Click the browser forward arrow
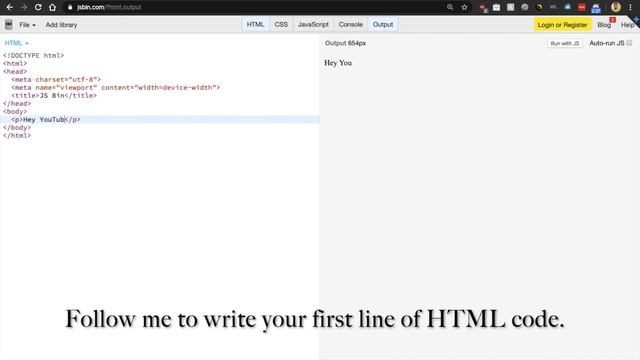Viewport: 640px width, 360px height. pyautogui.click(x=24, y=7)
